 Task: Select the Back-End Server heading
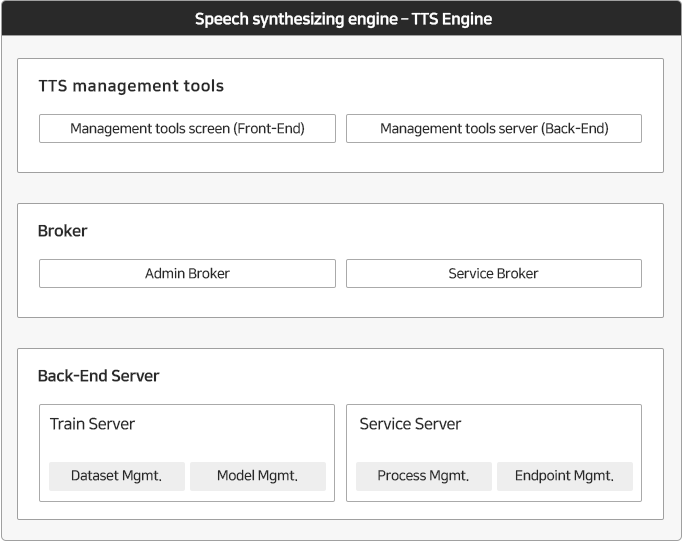click(x=98, y=376)
